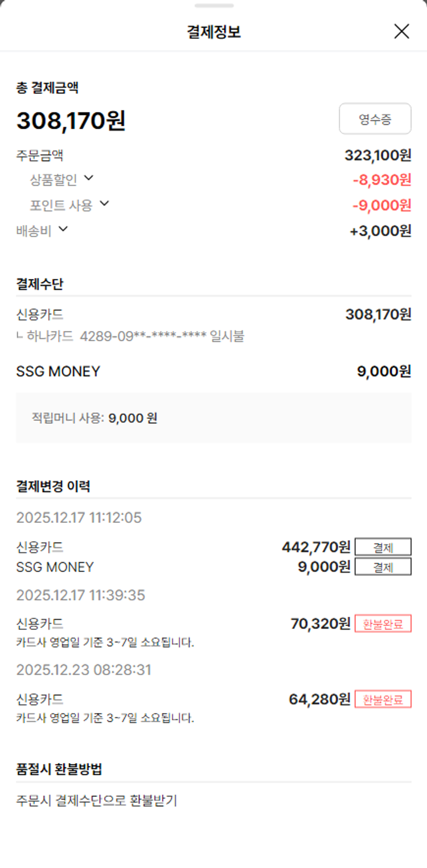Click the 주문금액 323,100원 amount
This screenshot has height=868, width=427.
coord(377,155)
